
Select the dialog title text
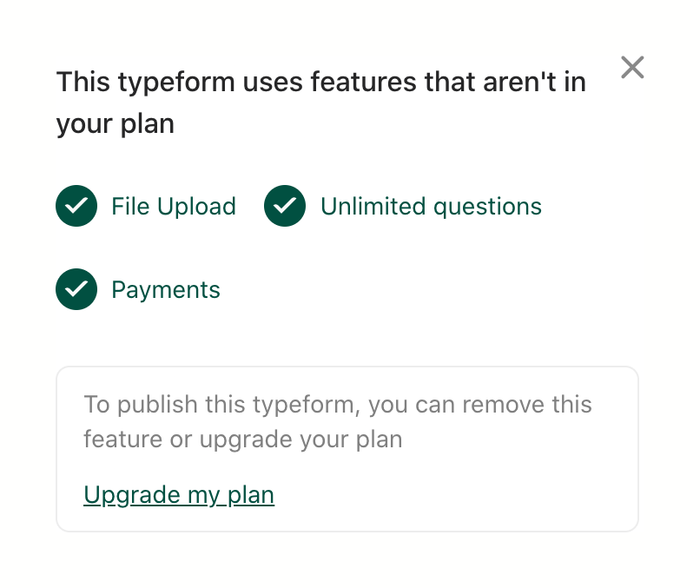click(321, 102)
